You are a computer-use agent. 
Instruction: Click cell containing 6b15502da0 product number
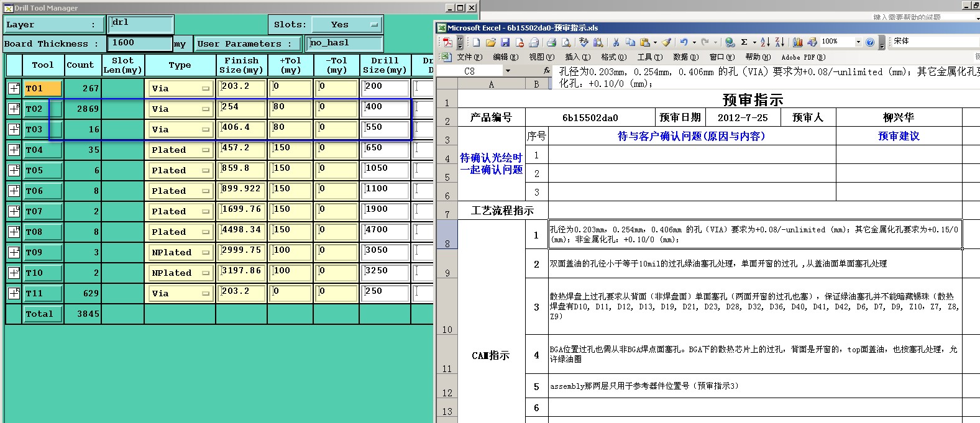tap(590, 117)
